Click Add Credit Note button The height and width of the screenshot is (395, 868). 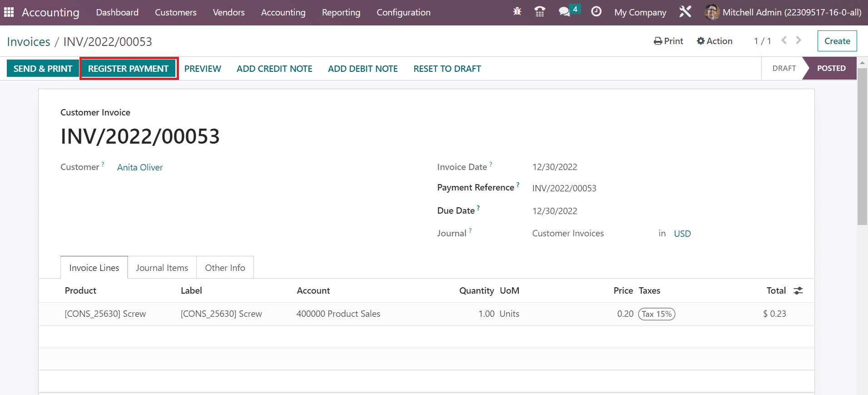pos(274,69)
